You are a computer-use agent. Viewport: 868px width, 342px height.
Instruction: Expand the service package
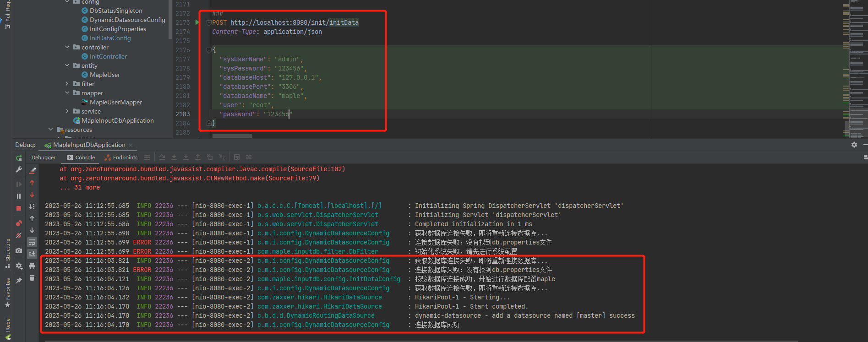67,111
